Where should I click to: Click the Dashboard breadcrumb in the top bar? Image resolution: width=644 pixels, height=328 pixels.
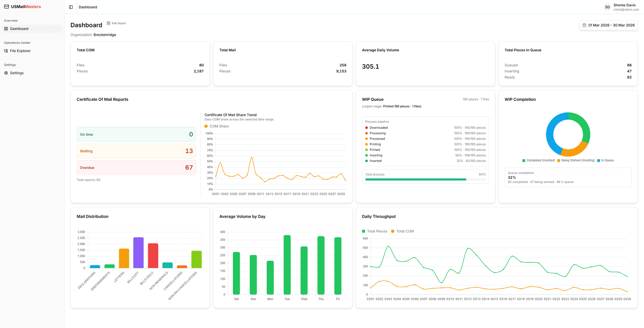pyautogui.click(x=88, y=7)
